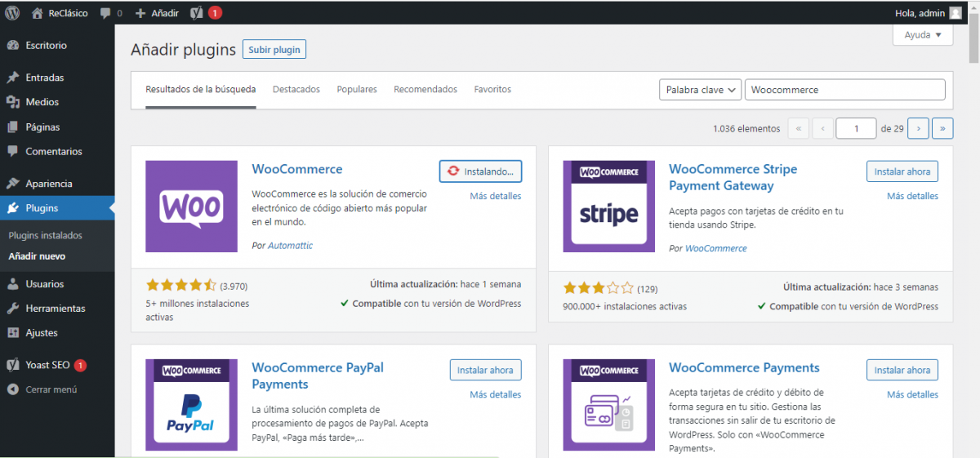Switch to the Populares tab
This screenshot has width=980, height=458.
[357, 89]
